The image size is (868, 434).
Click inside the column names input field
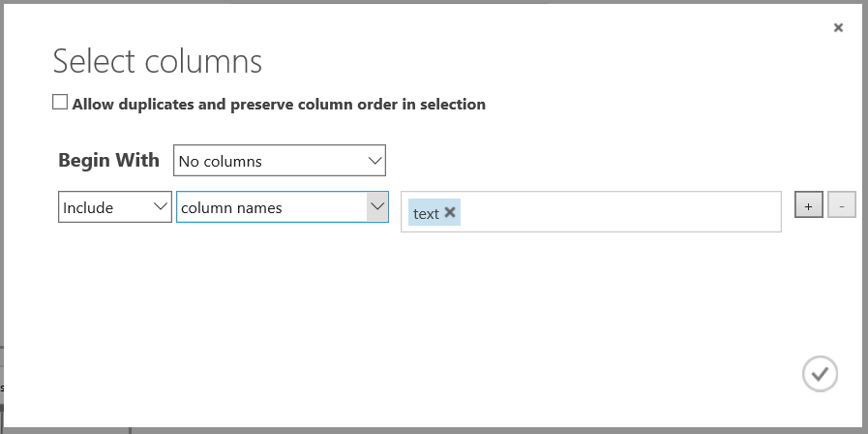pos(619,212)
